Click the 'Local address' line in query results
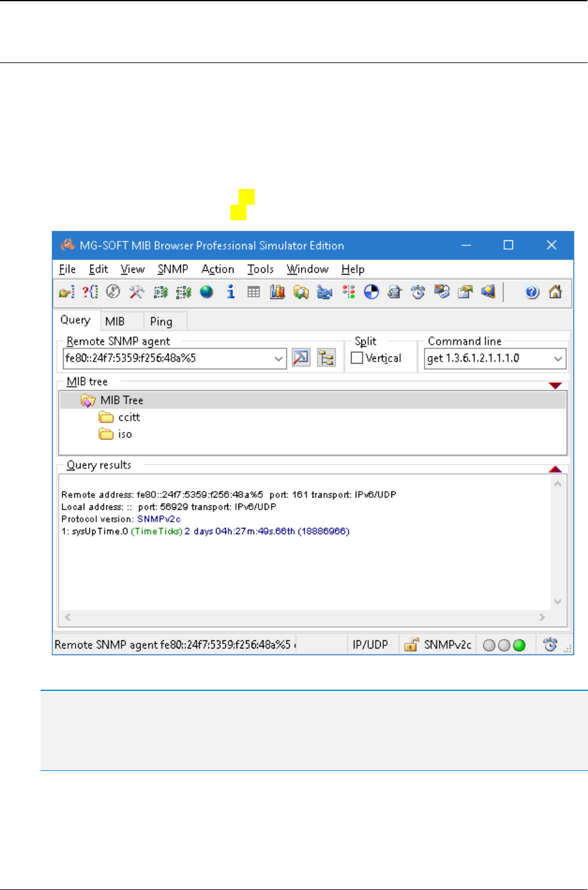 [x=169, y=507]
